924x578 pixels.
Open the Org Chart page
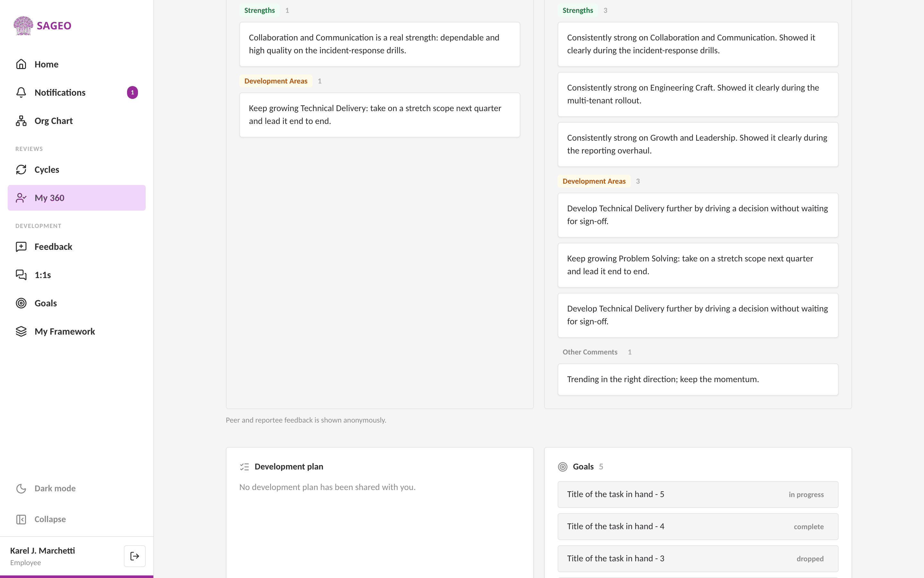pos(76,121)
